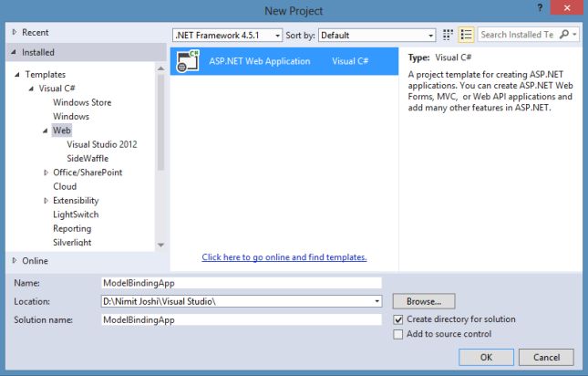The image size is (588, 376).
Task: Expand the Recent section
Action: [15, 32]
